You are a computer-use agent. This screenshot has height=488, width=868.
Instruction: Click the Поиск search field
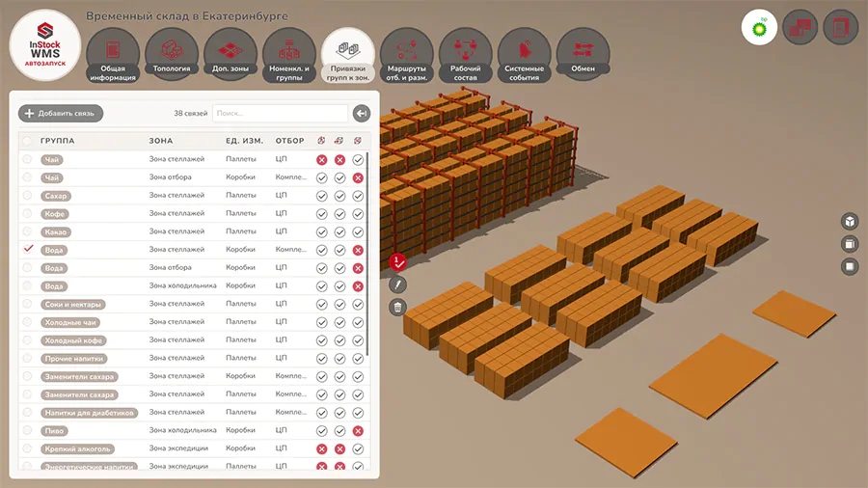280,114
